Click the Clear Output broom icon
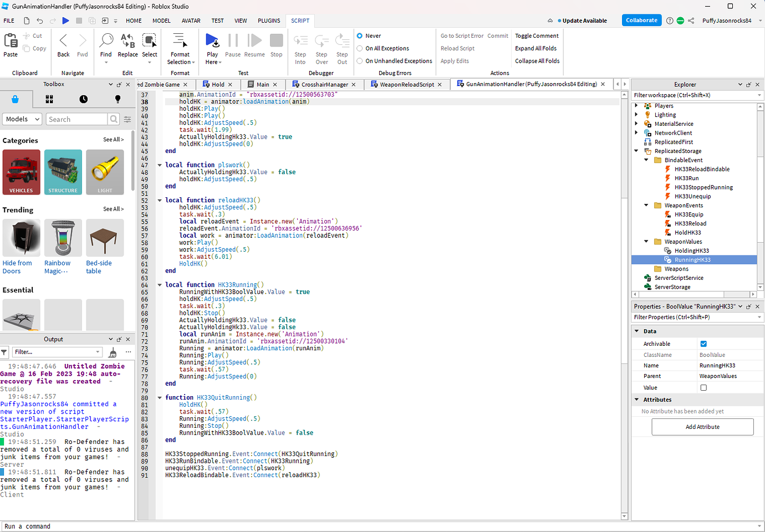765x532 pixels. point(113,352)
